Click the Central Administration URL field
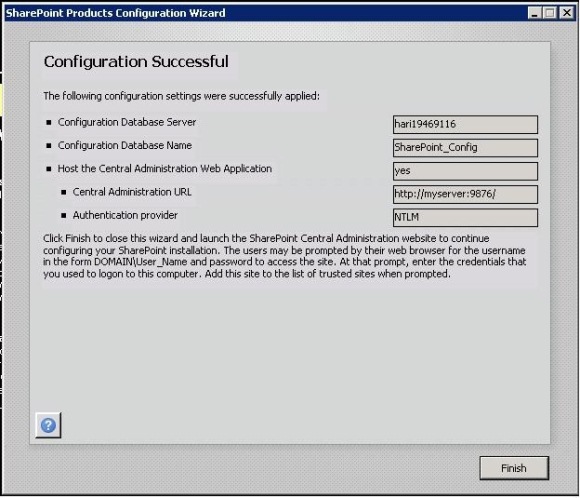 (x=465, y=194)
